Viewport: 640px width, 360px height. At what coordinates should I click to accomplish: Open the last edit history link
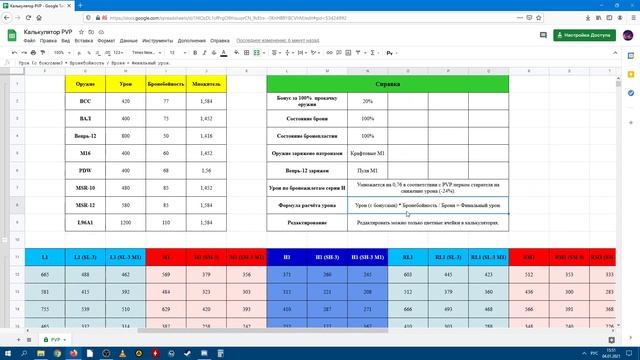coord(278,41)
